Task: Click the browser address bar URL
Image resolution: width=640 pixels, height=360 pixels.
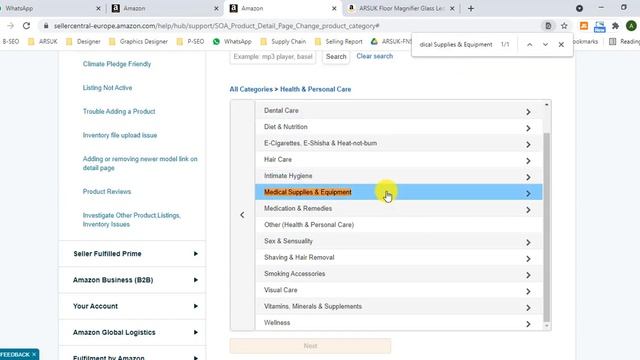Action: tap(216, 26)
